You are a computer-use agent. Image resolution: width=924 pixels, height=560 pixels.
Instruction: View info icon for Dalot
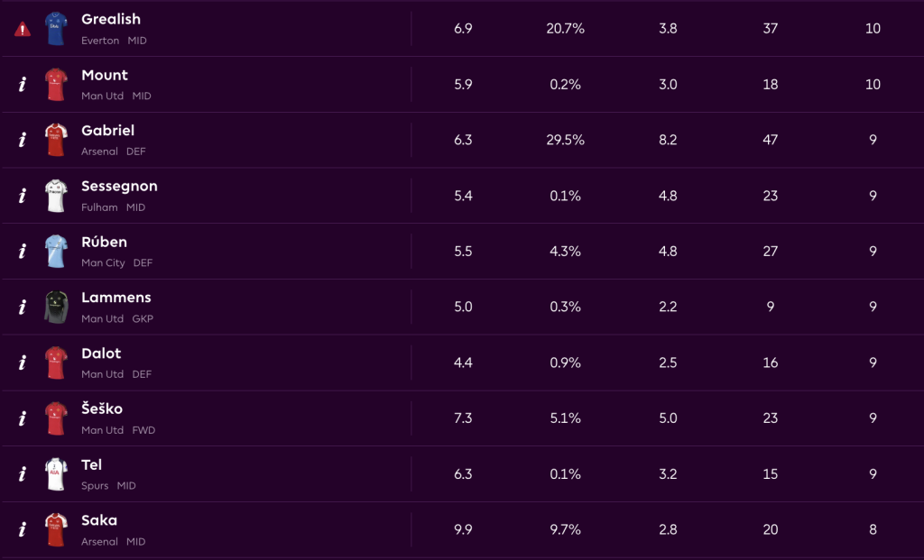[x=23, y=363]
